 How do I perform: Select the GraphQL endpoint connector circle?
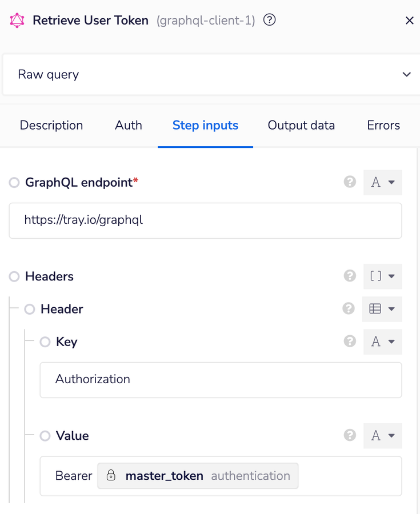click(14, 183)
